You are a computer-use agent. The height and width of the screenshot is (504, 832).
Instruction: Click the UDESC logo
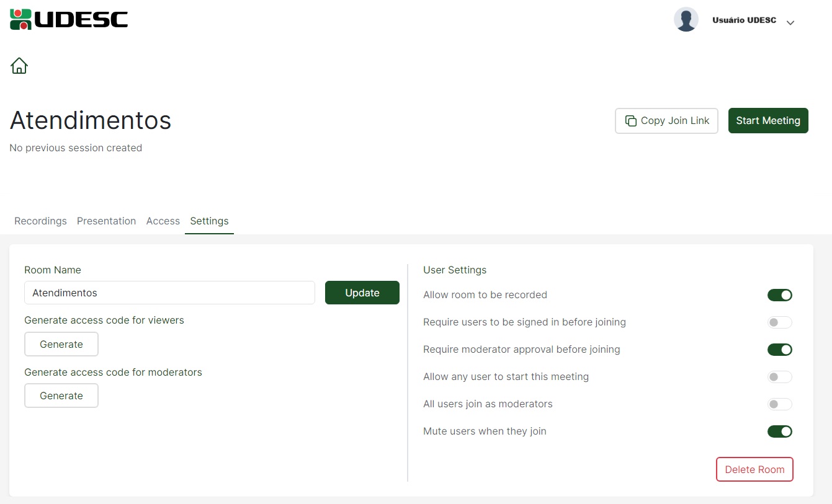[69, 19]
